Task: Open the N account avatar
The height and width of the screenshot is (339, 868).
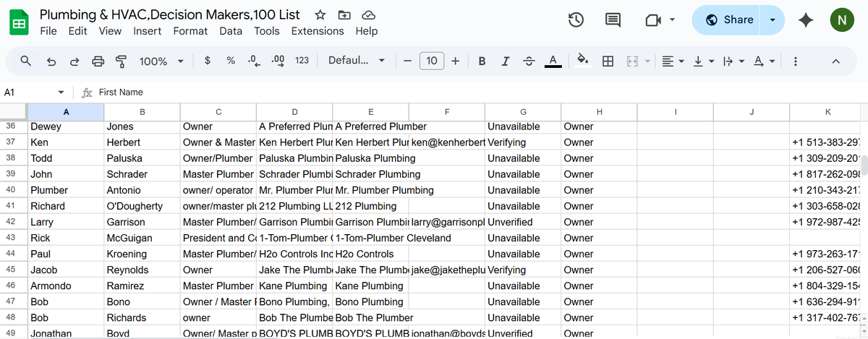Action: (x=841, y=20)
